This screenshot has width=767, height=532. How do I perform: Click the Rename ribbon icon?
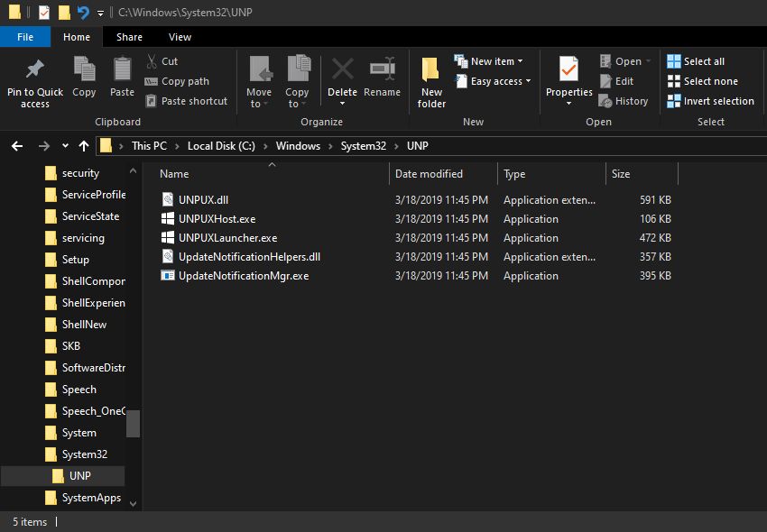click(x=382, y=69)
